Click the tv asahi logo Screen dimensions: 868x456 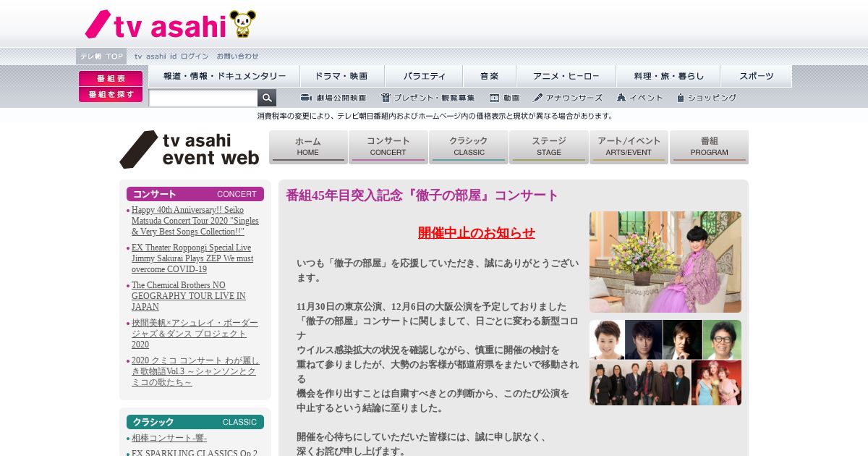(x=156, y=25)
